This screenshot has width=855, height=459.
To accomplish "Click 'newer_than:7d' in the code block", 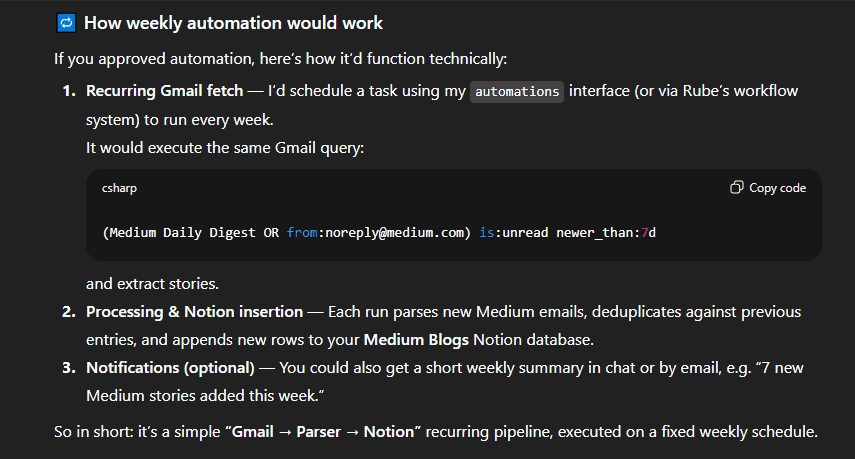I will click(606, 233).
